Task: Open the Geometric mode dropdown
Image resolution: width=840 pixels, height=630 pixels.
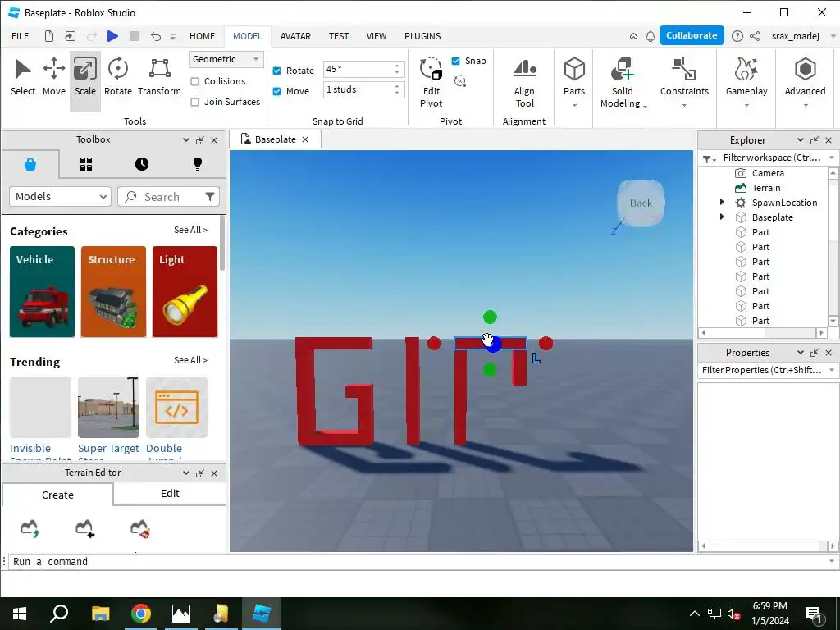Action: (x=226, y=59)
